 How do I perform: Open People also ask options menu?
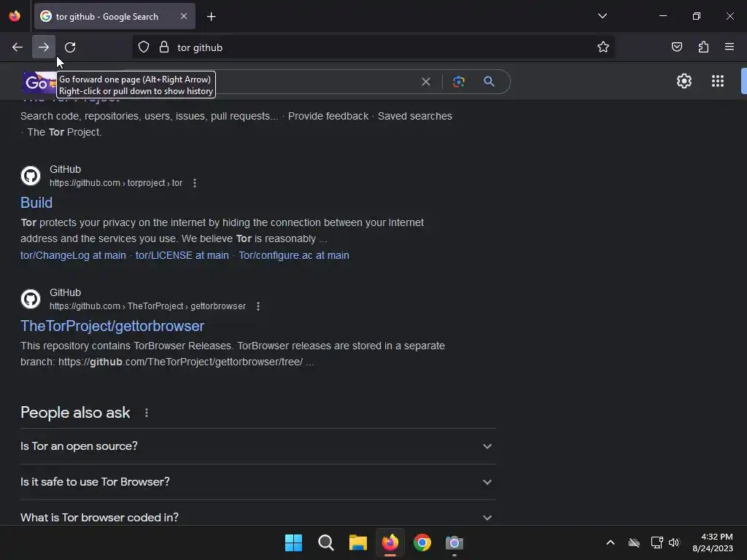[x=146, y=413]
